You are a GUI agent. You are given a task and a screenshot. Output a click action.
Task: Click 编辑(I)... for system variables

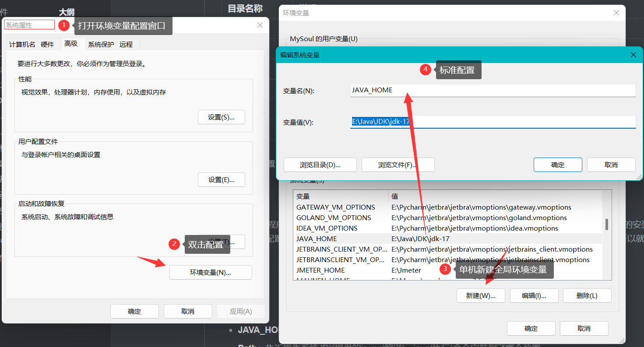click(x=534, y=295)
